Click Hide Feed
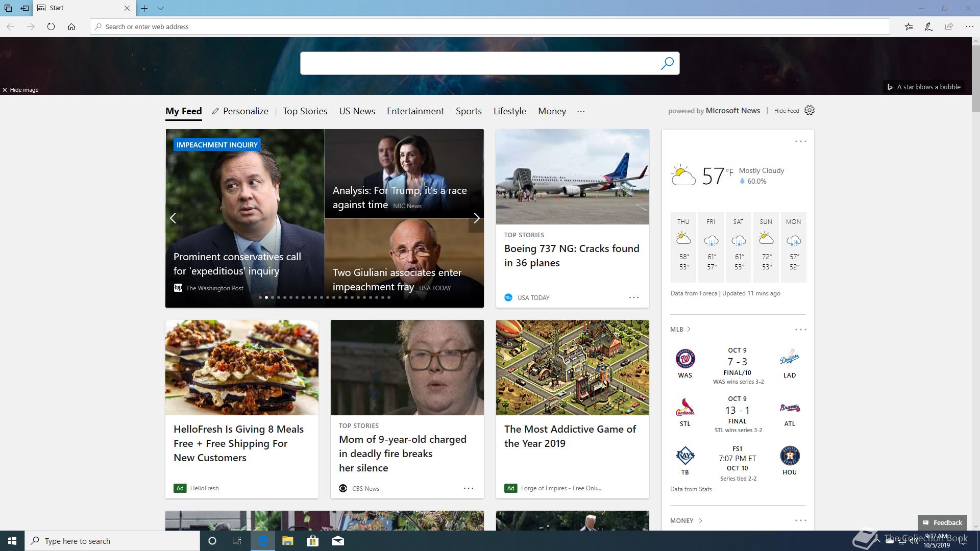Viewport: 980px width, 551px height. [787, 111]
